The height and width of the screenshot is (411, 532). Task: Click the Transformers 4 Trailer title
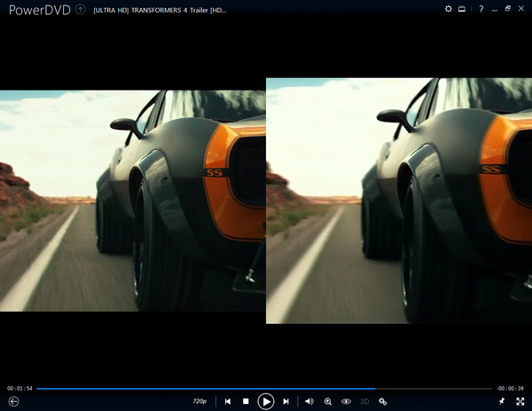pyautogui.click(x=160, y=10)
